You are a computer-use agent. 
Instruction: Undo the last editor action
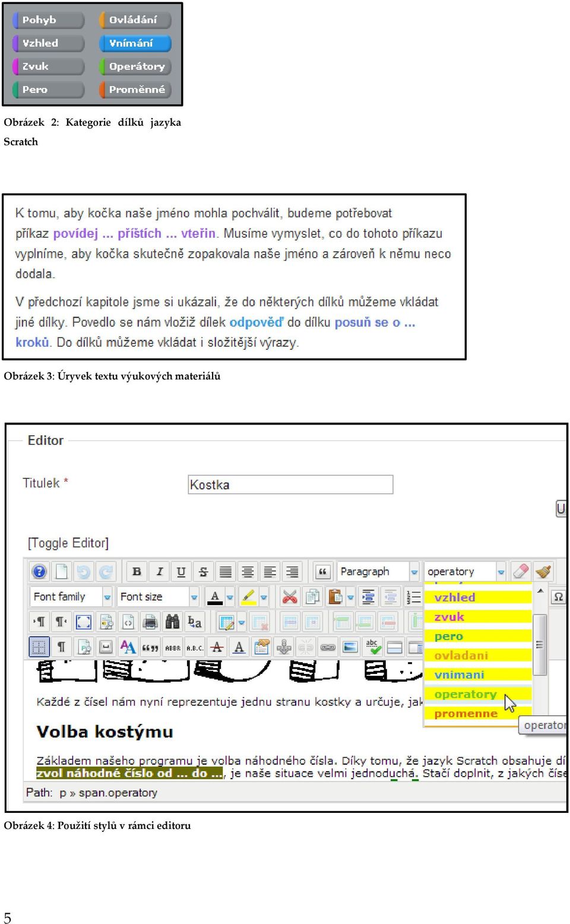pyautogui.click(x=84, y=571)
